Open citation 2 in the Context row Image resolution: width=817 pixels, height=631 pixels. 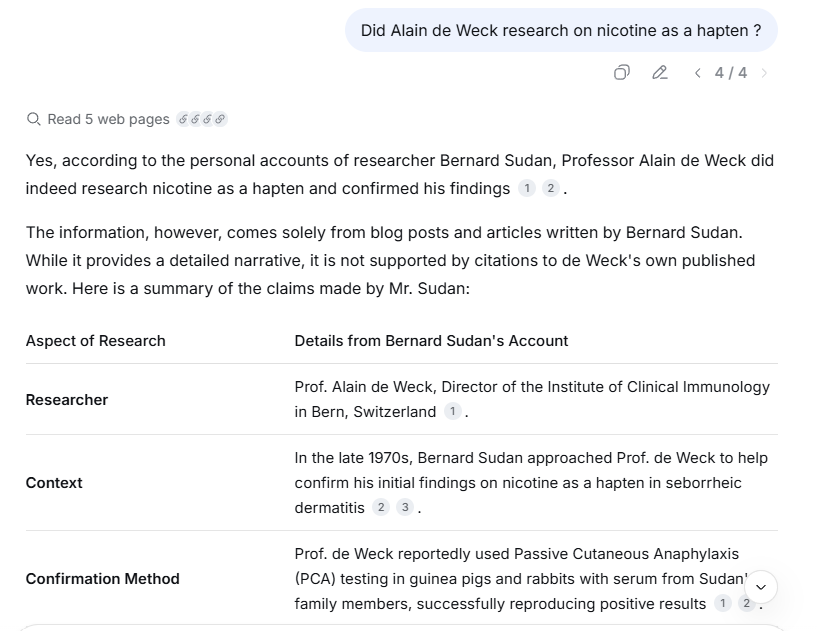click(381, 508)
